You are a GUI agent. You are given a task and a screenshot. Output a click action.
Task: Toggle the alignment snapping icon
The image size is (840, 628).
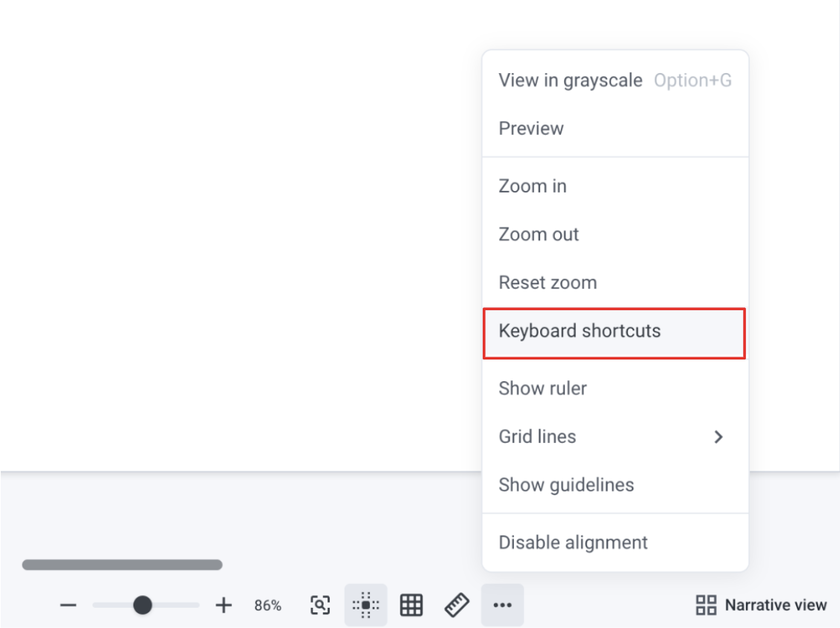pyautogui.click(x=366, y=605)
